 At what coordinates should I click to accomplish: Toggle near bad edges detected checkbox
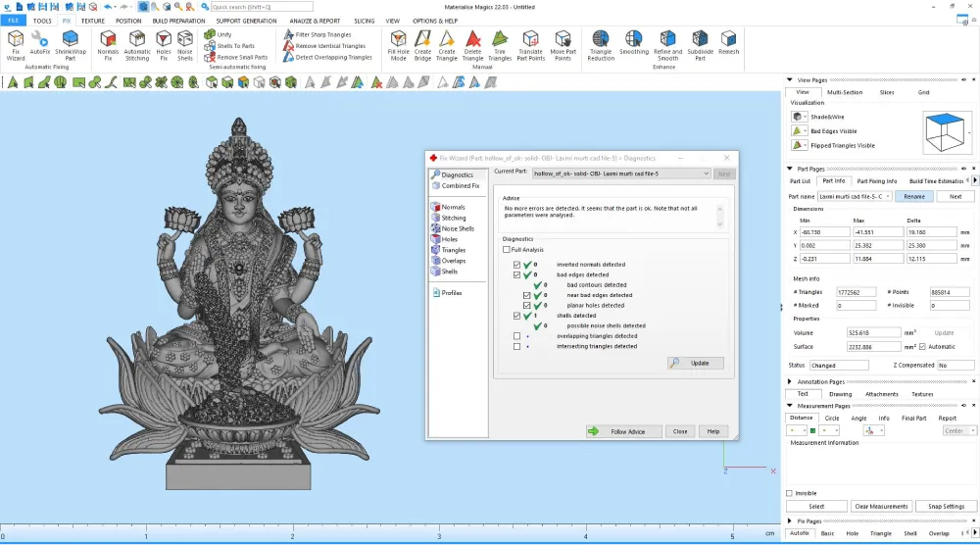click(527, 295)
